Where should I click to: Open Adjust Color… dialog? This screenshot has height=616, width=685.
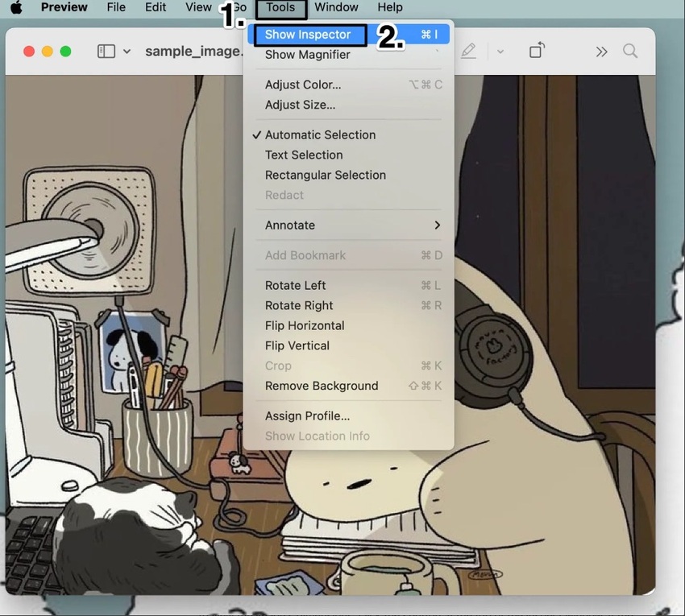tap(349, 85)
